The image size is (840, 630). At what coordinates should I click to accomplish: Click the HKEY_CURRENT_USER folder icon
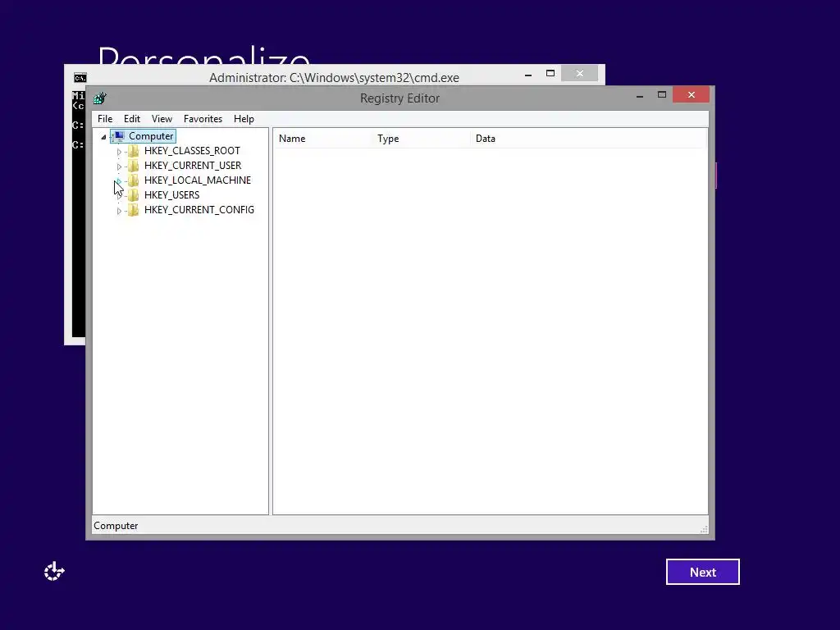tap(133, 166)
